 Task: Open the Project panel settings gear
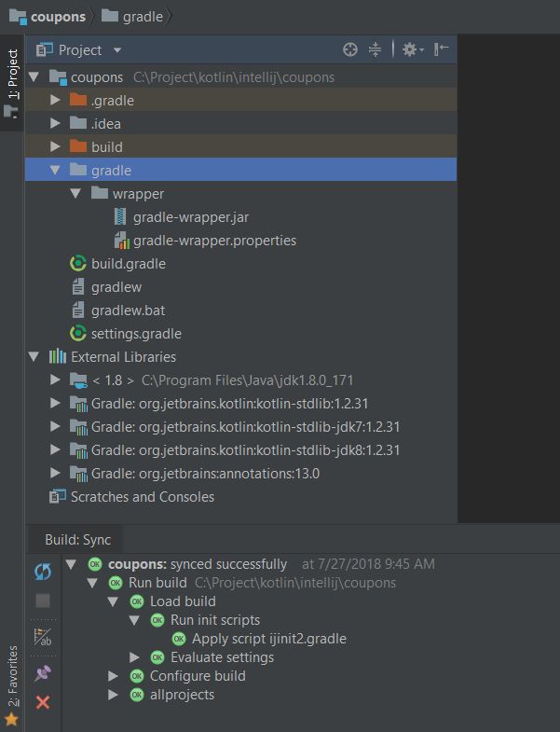click(413, 49)
